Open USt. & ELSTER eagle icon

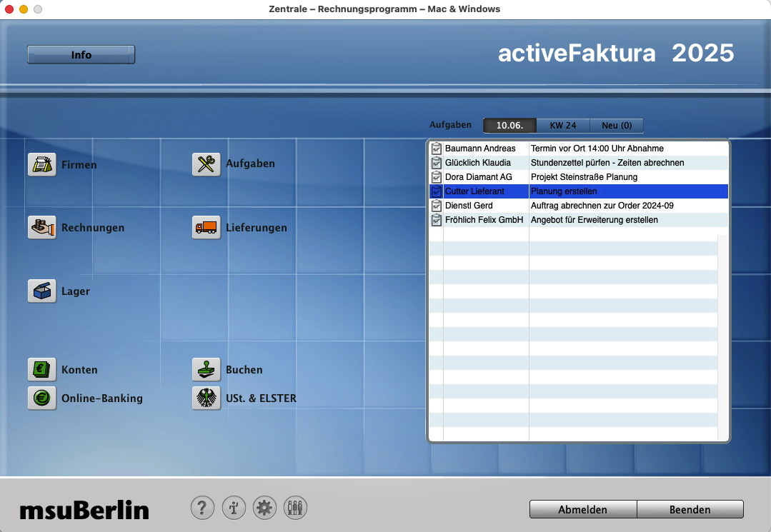point(207,398)
